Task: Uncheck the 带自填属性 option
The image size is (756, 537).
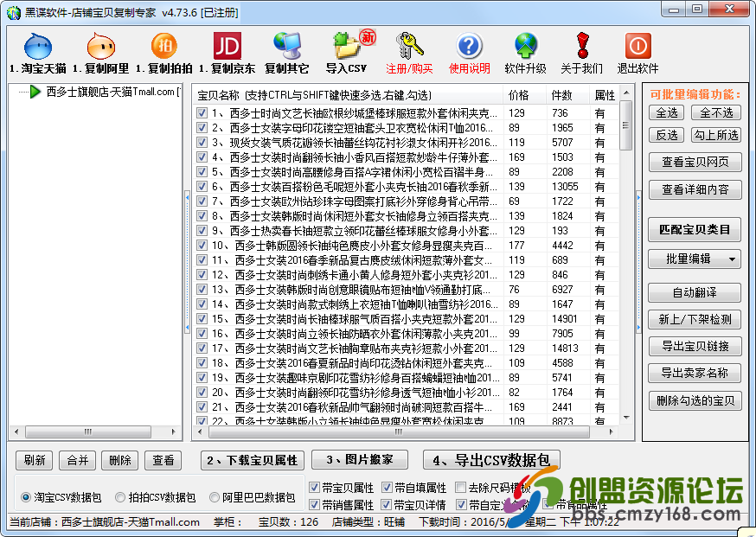Action: 387,488
